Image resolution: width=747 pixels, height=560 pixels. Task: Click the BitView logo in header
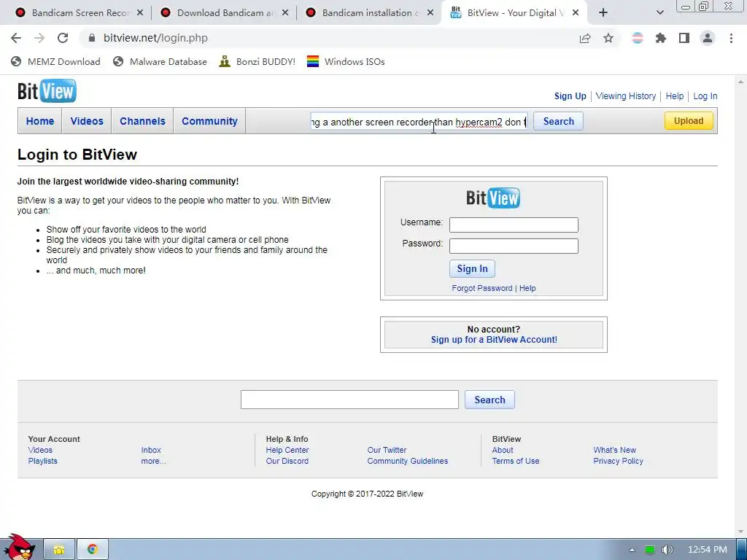(x=47, y=91)
